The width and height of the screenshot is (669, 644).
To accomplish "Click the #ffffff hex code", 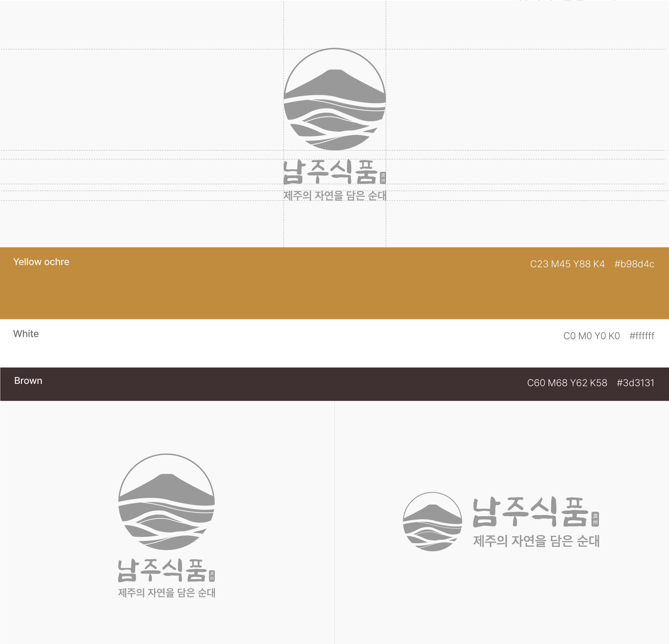I will click(x=641, y=336).
